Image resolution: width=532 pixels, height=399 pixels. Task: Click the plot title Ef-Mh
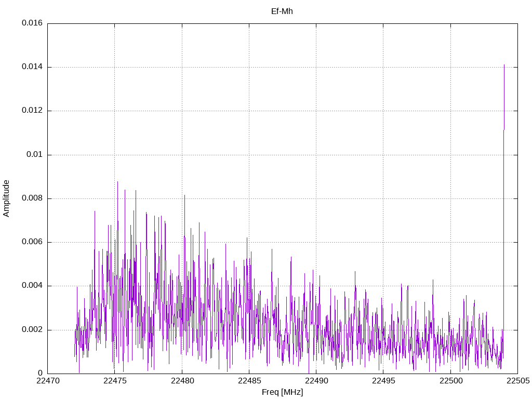click(282, 11)
